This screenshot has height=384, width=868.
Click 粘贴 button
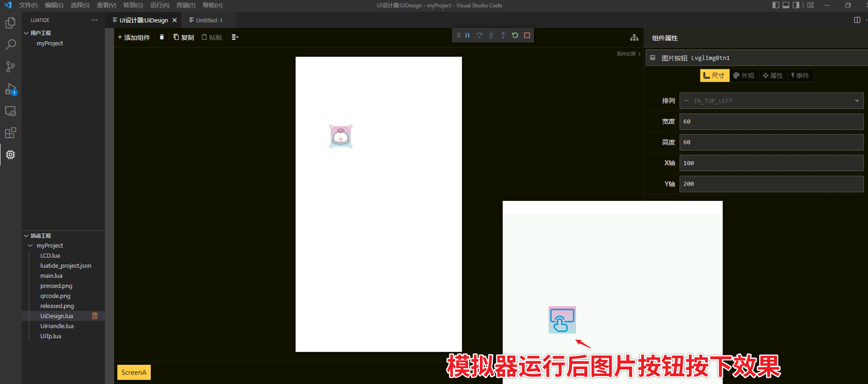pyautogui.click(x=212, y=37)
